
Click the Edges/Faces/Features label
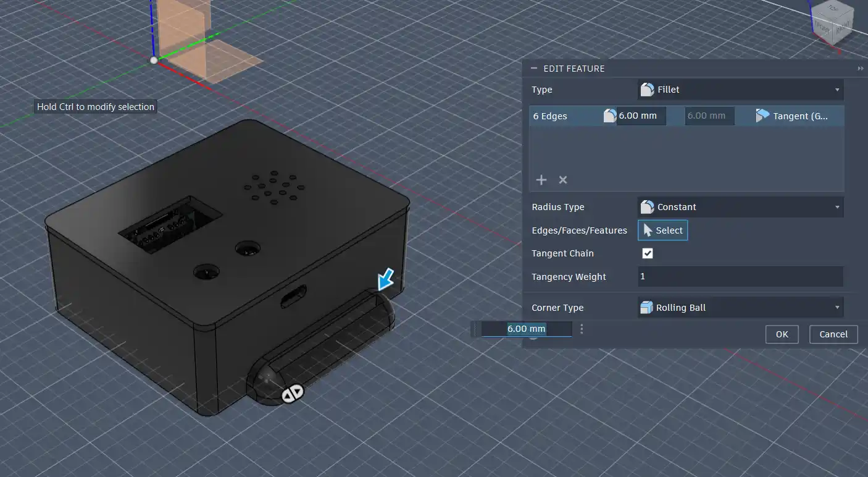click(x=579, y=230)
